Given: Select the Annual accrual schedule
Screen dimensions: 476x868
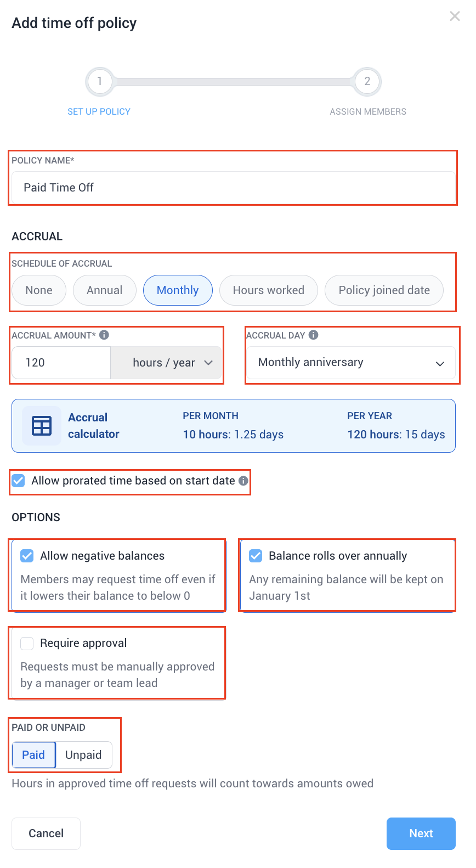Looking at the screenshot, I should click(x=104, y=290).
